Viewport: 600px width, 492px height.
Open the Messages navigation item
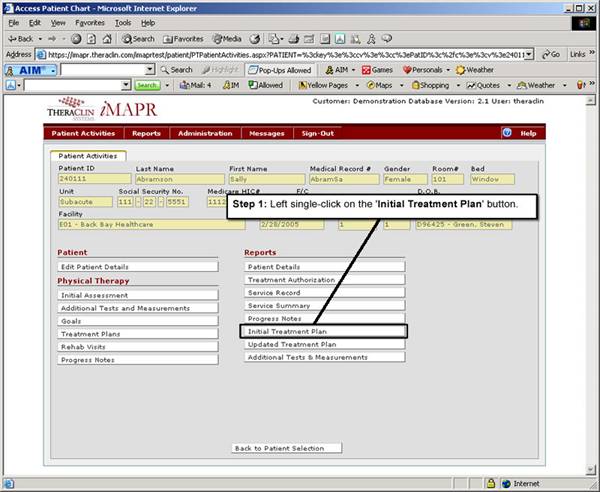267,133
